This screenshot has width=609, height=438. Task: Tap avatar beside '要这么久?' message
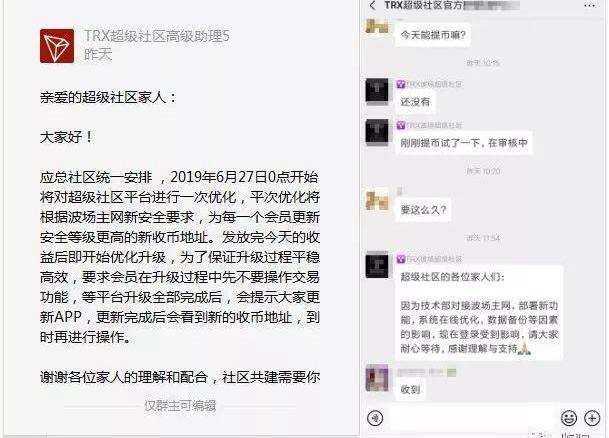pos(377,200)
